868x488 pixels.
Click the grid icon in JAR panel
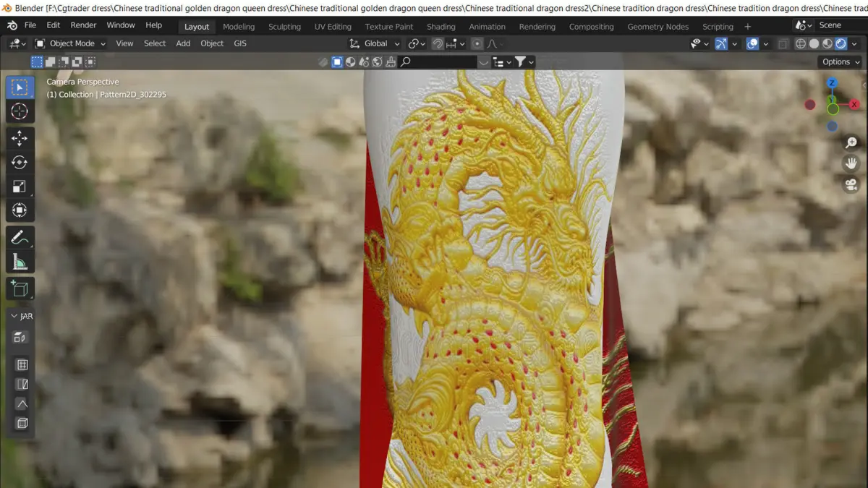pyautogui.click(x=22, y=365)
